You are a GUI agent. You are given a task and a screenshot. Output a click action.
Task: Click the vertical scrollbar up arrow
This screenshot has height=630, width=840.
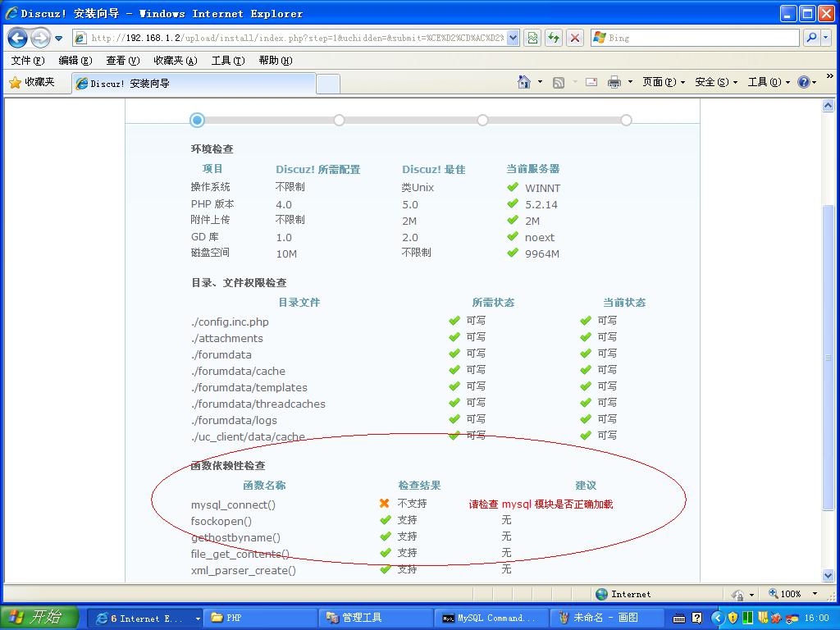(x=829, y=105)
